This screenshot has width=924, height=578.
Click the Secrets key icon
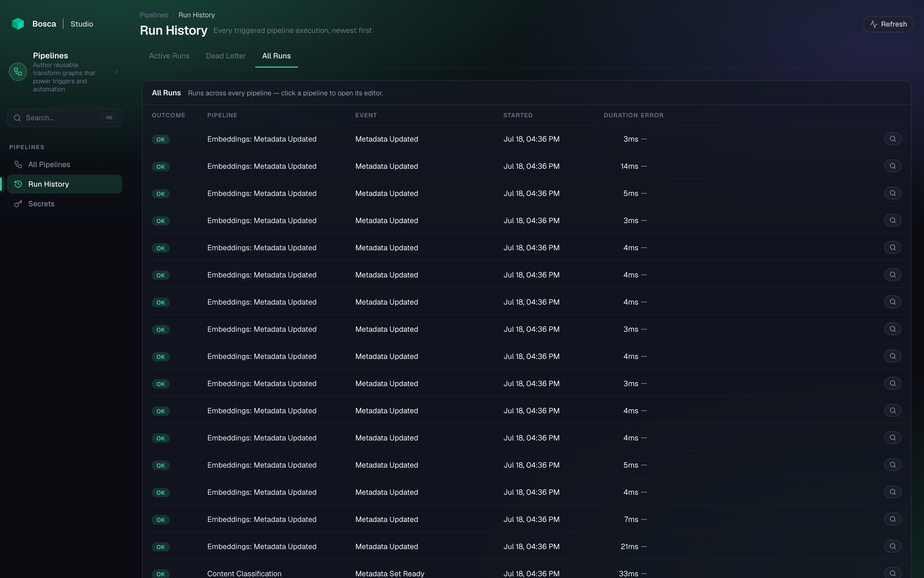click(18, 204)
